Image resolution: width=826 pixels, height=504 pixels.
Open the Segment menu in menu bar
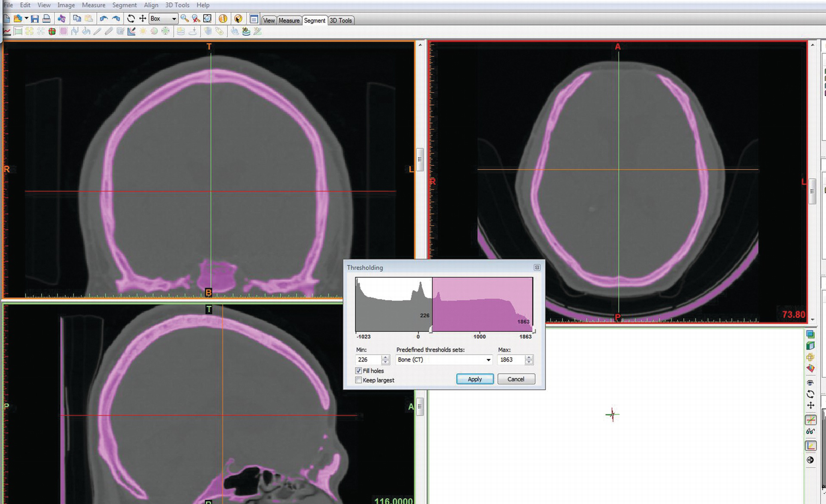pos(124,5)
